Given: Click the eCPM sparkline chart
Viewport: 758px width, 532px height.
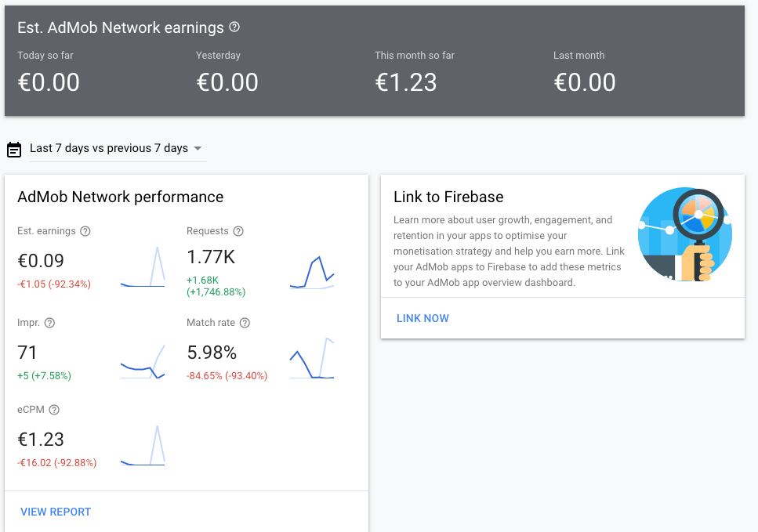Looking at the screenshot, I should point(143,446).
